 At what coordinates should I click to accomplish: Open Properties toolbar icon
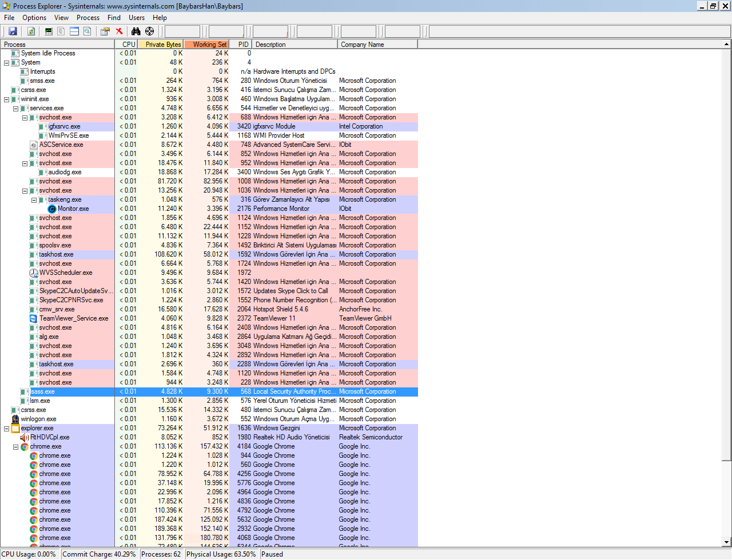105,31
